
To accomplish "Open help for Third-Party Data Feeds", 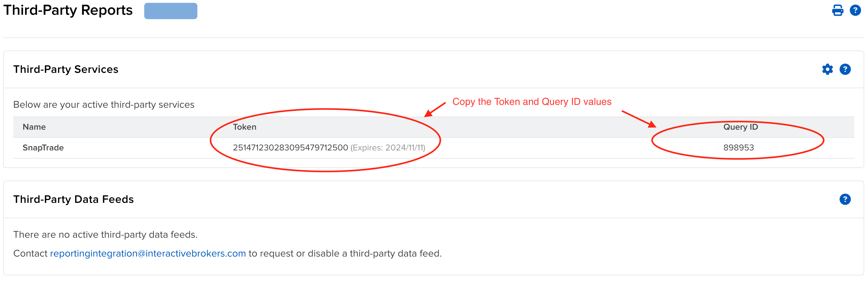I will coord(845,199).
